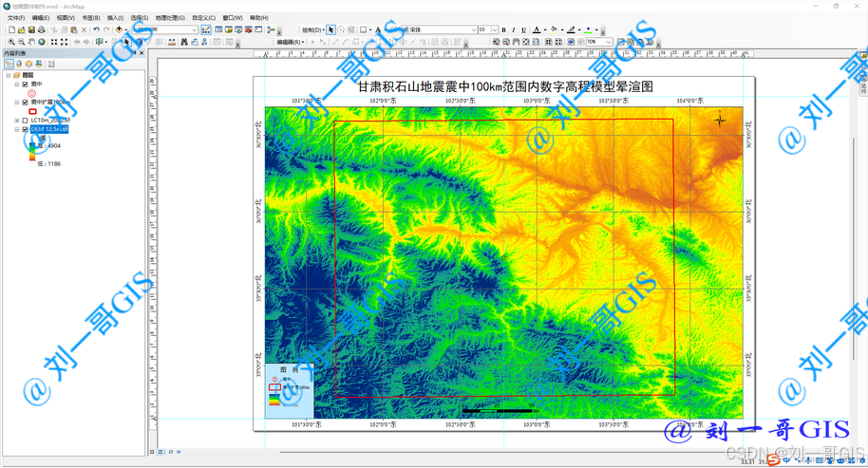Open the 绘制(D) drawing dropdown
This screenshot has width=868, height=468.
pos(313,29)
